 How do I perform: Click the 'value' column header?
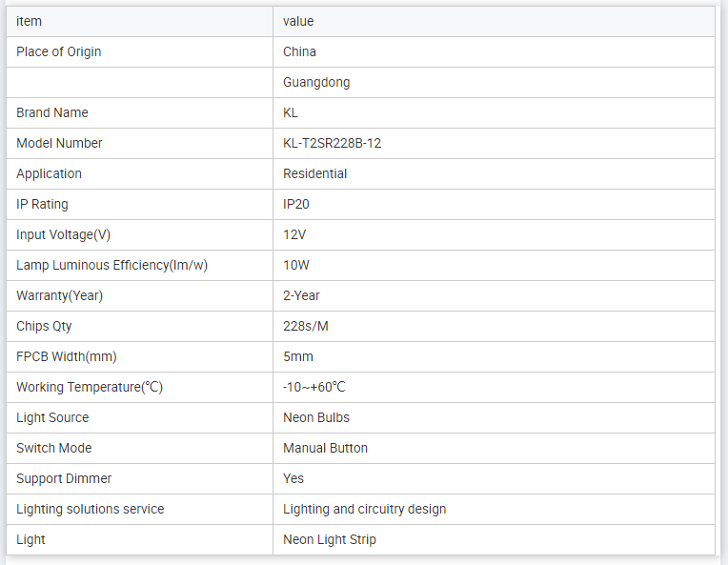298,21
